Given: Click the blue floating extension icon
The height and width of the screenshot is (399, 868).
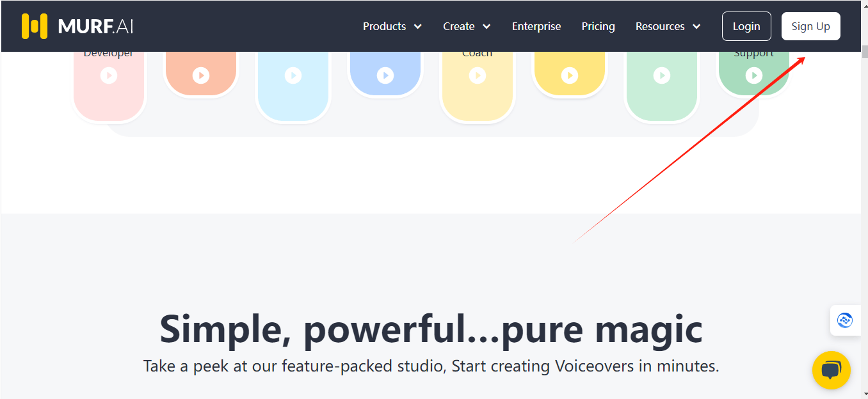Looking at the screenshot, I should coord(845,320).
